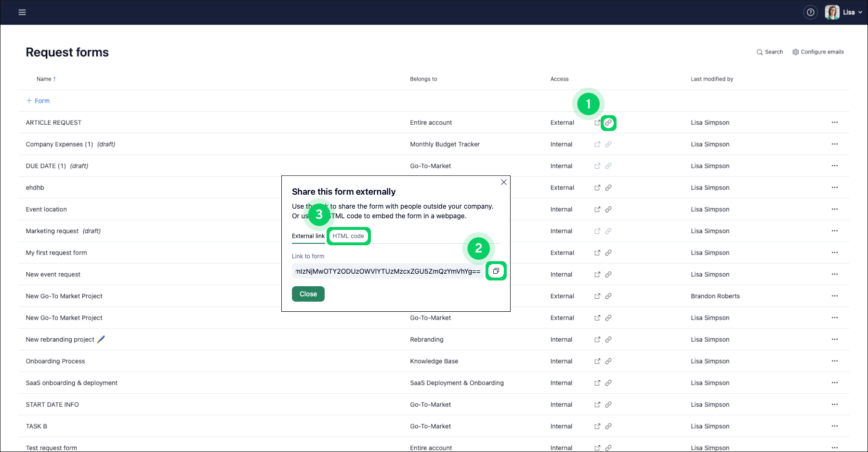Click the link icon for Onboarding Process
This screenshot has height=452, width=868.
click(608, 361)
